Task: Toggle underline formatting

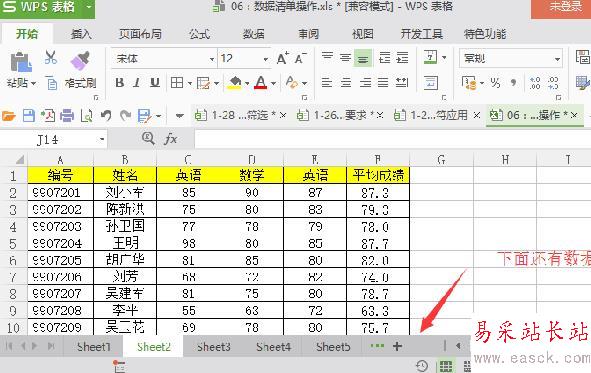Action: coord(155,83)
